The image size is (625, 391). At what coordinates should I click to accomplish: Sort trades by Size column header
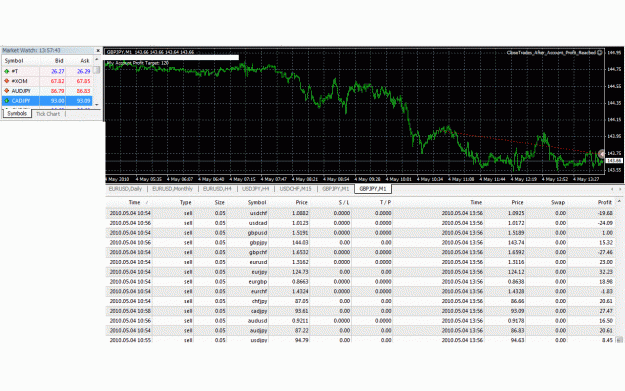(x=220, y=202)
